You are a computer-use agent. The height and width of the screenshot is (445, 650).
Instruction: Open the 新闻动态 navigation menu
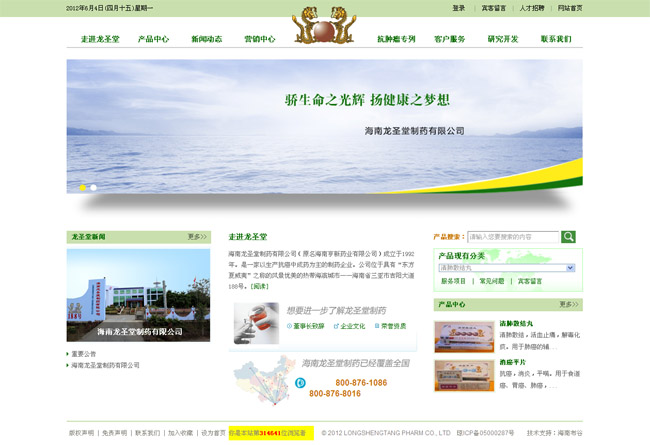pyautogui.click(x=206, y=39)
